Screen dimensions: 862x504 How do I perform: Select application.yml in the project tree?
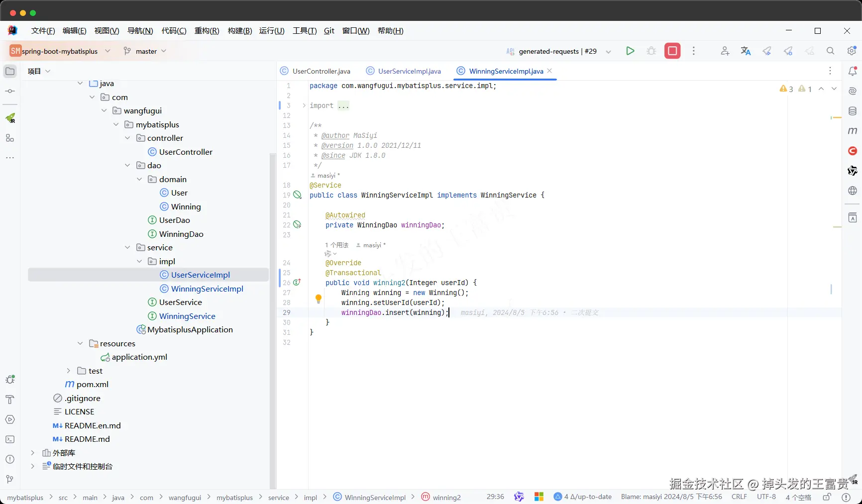[x=134, y=357]
